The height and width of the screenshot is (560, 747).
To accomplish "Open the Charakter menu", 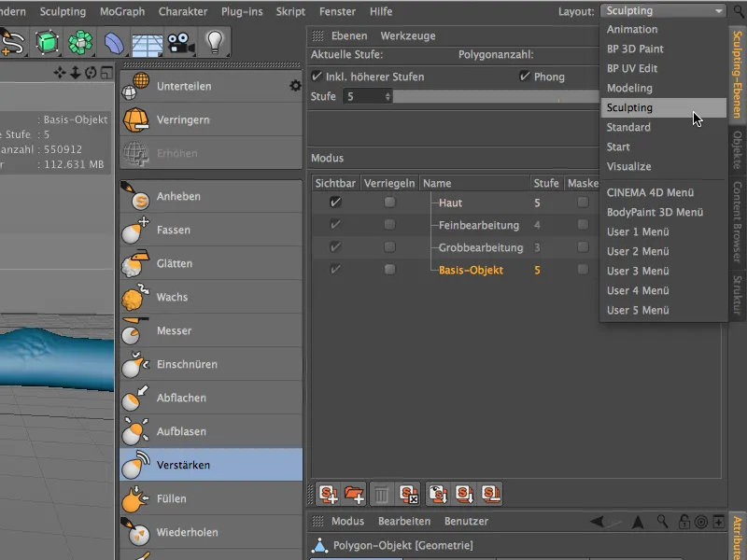I will click(x=183, y=11).
